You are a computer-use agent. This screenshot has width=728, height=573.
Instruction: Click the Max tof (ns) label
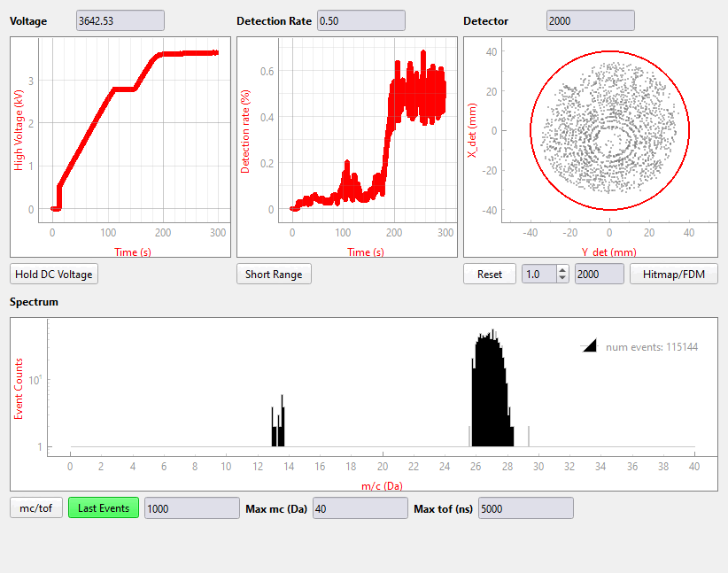coord(443,509)
